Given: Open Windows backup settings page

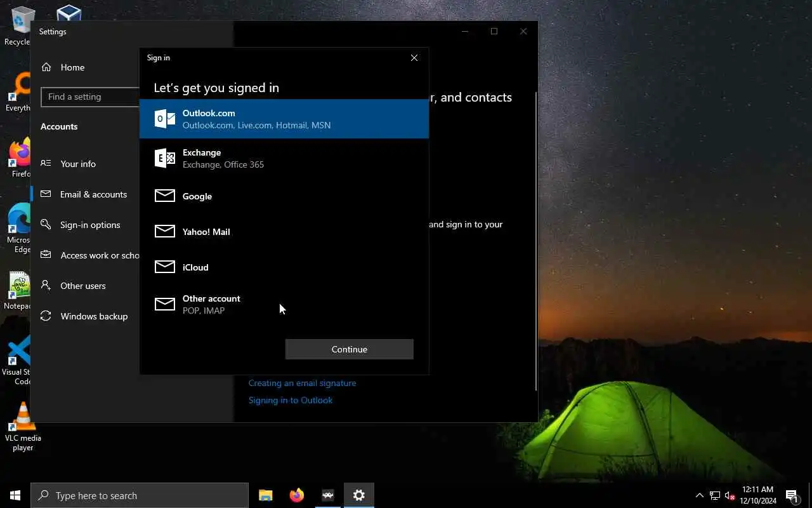Looking at the screenshot, I should [85, 316].
